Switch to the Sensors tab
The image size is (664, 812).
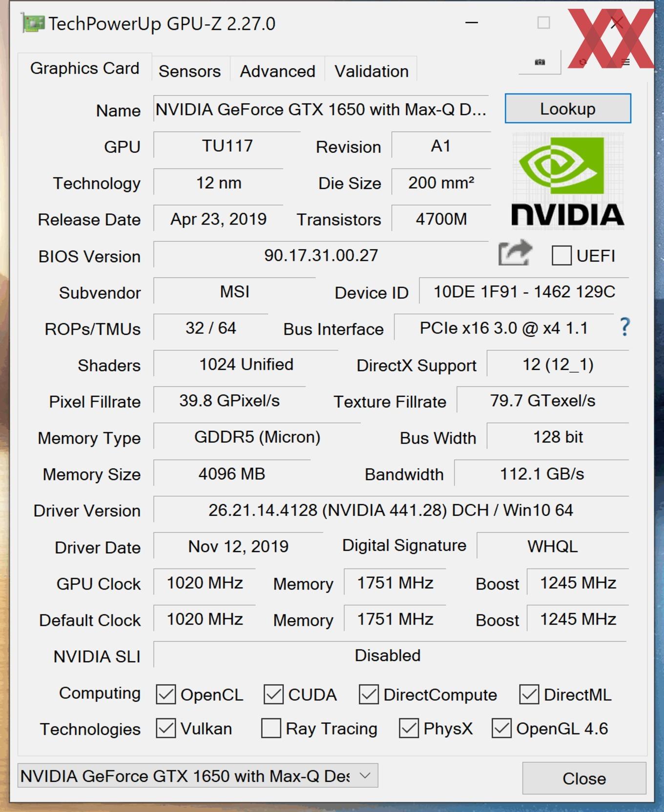coord(190,71)
